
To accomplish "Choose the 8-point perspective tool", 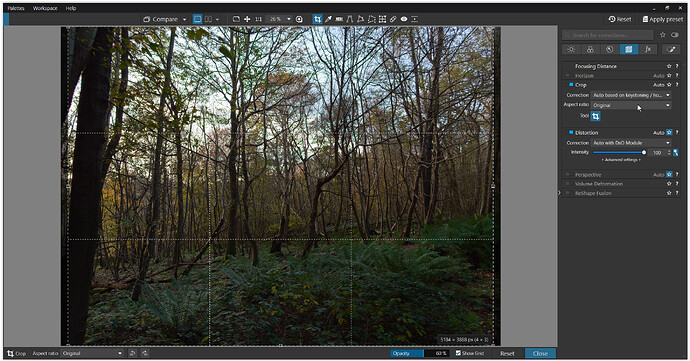I will tap(371, 19).
